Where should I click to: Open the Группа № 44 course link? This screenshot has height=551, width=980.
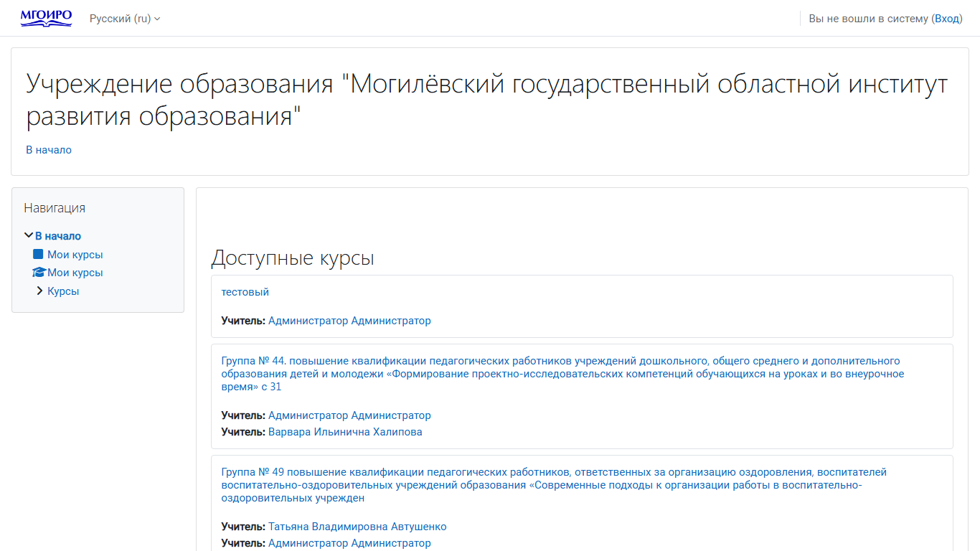(x=562, y=374)
